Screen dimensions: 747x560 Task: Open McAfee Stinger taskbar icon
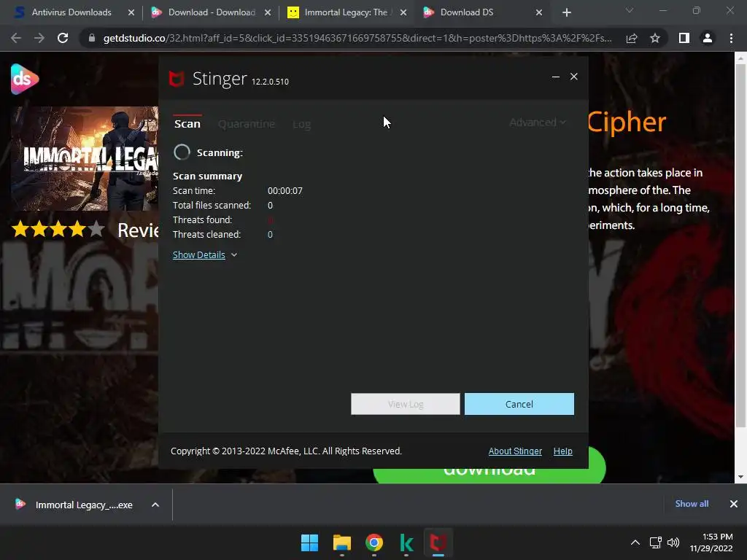tap(438, 542)
